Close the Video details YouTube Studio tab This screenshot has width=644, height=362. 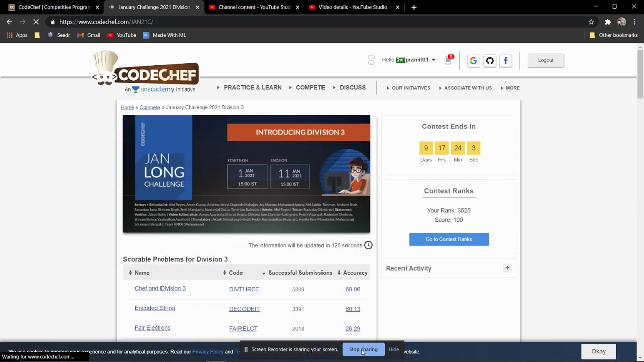398,7
